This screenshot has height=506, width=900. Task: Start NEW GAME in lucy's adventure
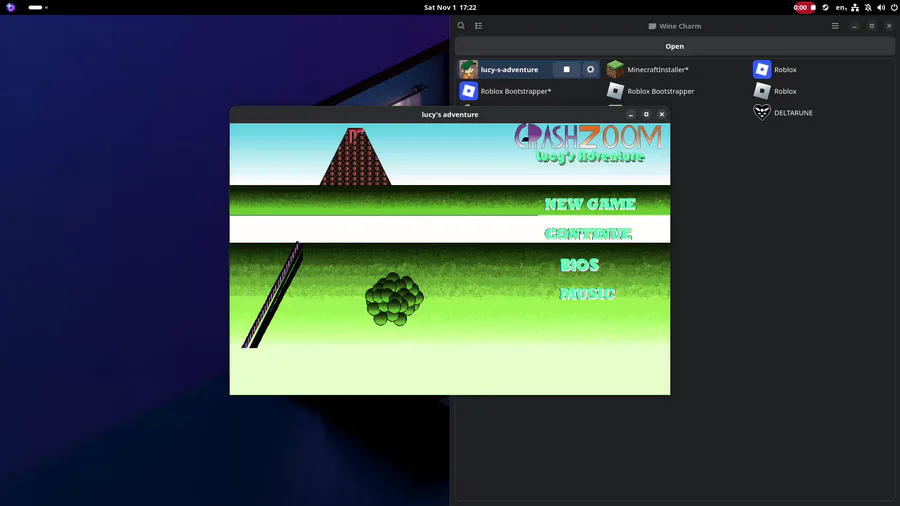(590, 204)
